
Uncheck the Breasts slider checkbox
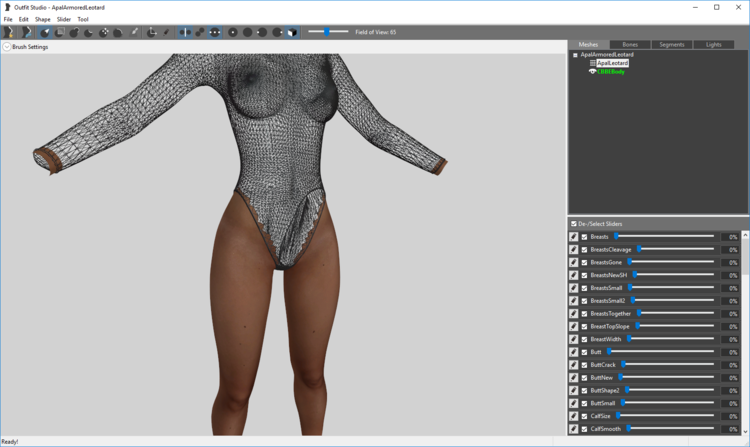click(584, 237)
